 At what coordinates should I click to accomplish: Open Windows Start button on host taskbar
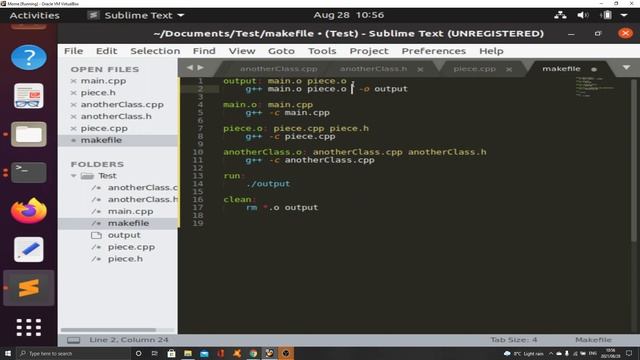pyautogui.click(x=8, y=353)
